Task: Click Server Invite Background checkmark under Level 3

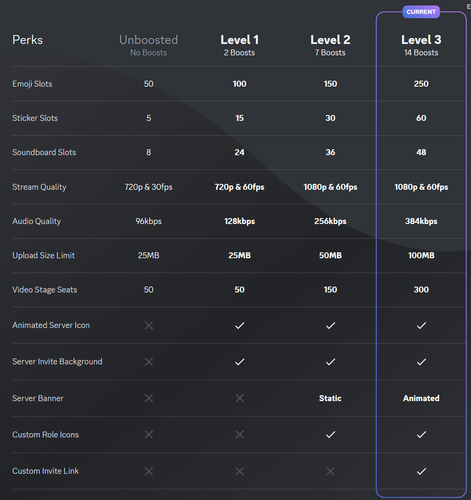Action: click(x=421, y=362)
